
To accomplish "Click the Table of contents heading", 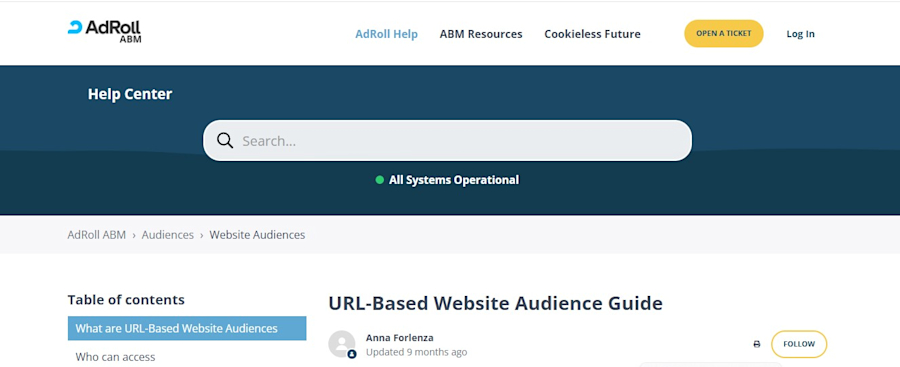I will coord(126,299).
